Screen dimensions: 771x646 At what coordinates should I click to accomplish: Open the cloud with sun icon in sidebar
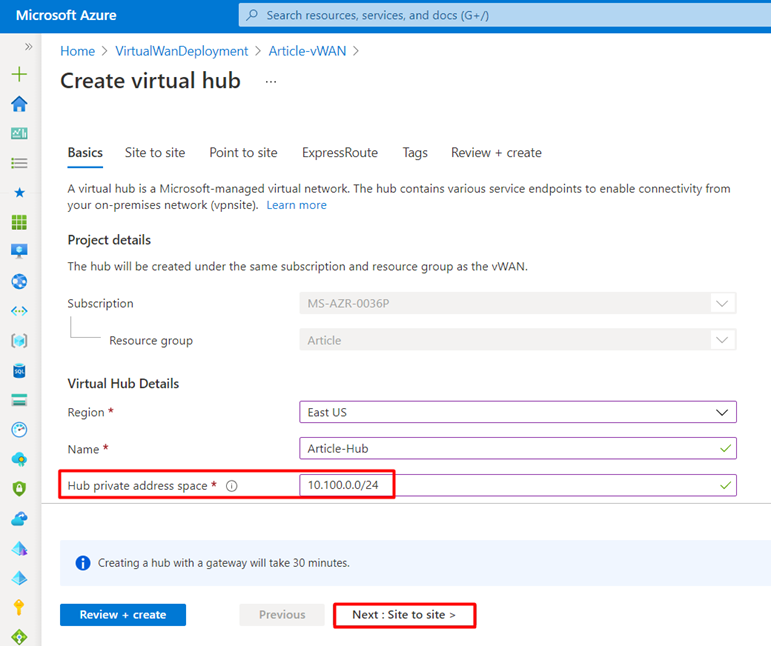click(19, 459)
